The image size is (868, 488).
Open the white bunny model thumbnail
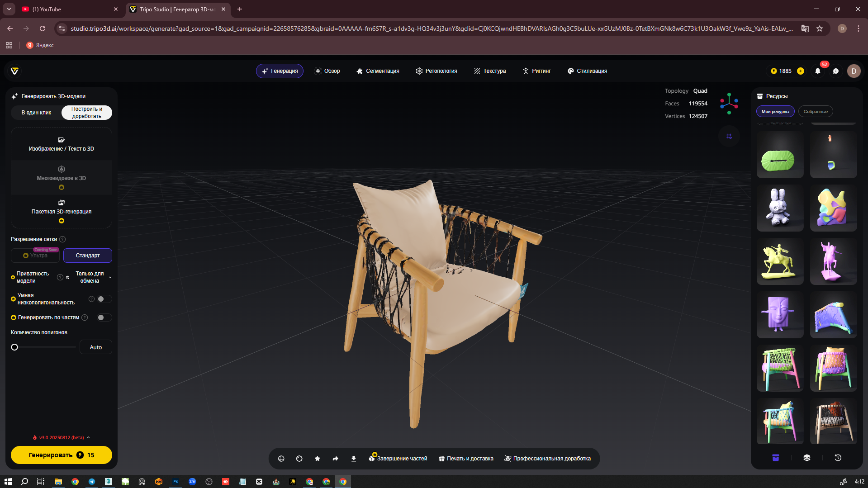pyautogui.click(x=780, y=208)
